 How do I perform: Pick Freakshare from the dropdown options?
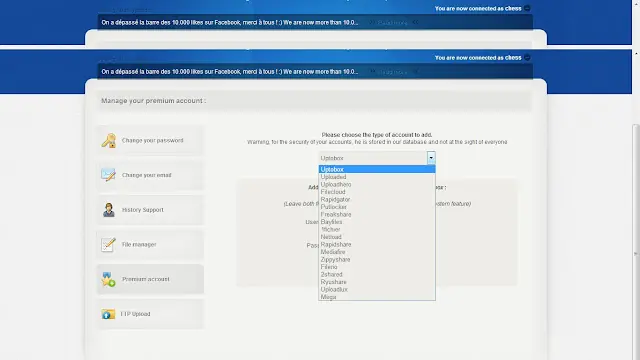(377, 214)
